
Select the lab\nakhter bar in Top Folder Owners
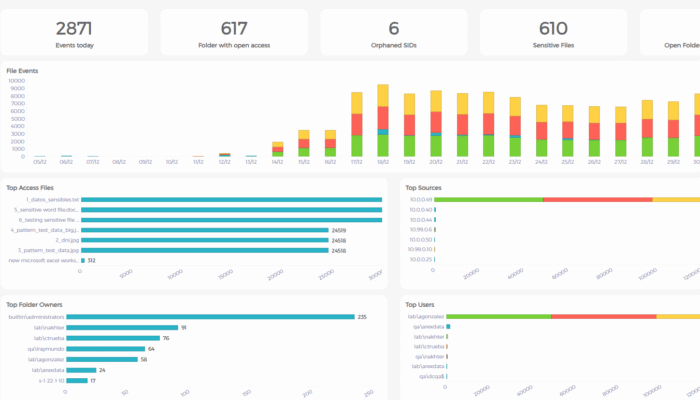click(122, 328)
